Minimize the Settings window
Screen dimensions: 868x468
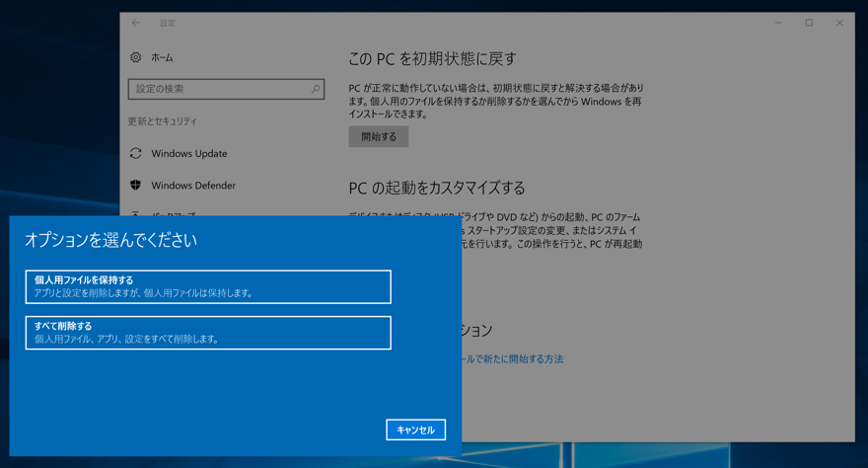click(x=778, y=23)
